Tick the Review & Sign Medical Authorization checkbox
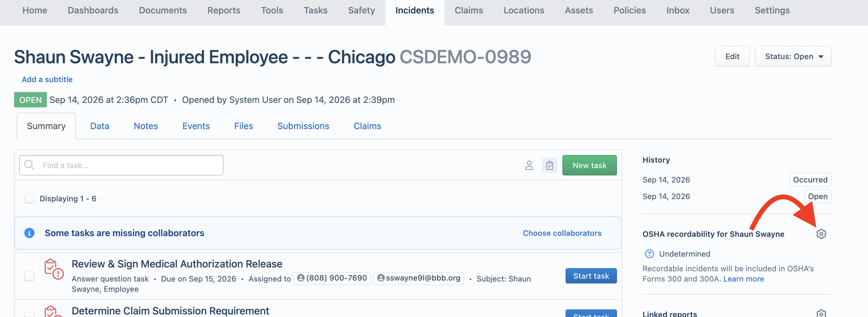The image size is (868, 317). coord(29,276)
